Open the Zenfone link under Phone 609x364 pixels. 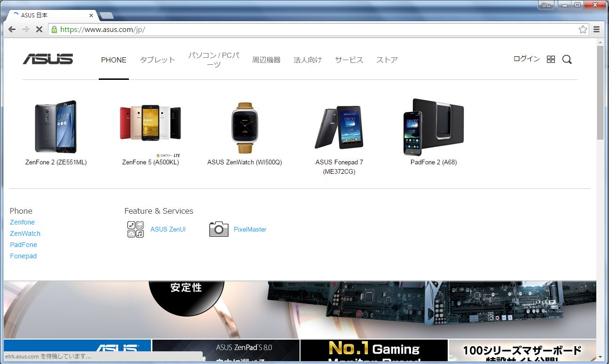pos(22,222)
